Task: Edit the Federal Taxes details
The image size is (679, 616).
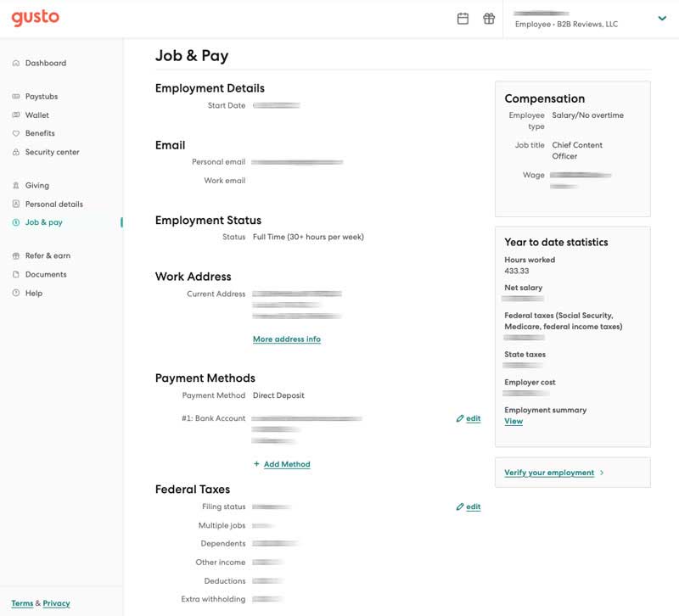Action: (x=468, y=507)
